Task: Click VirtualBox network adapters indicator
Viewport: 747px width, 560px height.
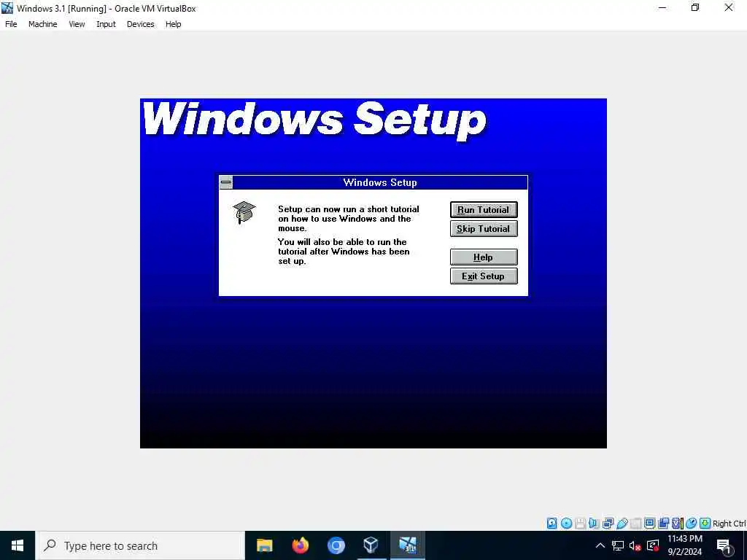Action: point(608,524)
